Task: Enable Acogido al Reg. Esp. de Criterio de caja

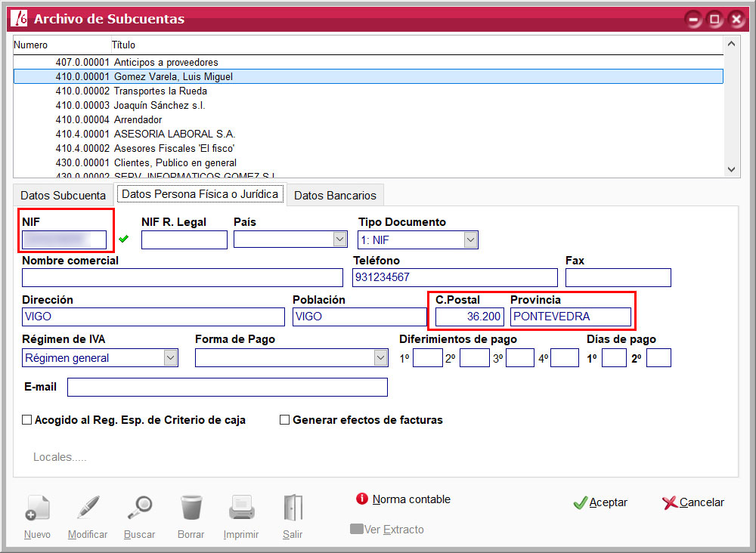Action: click(x=27, y=419)
